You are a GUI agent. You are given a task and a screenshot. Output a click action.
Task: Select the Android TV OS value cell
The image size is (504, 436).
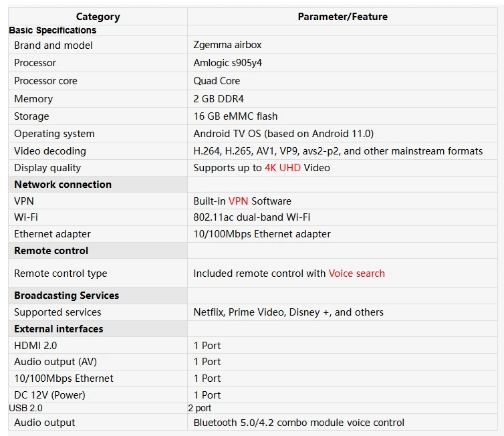[x=283, y=134]
